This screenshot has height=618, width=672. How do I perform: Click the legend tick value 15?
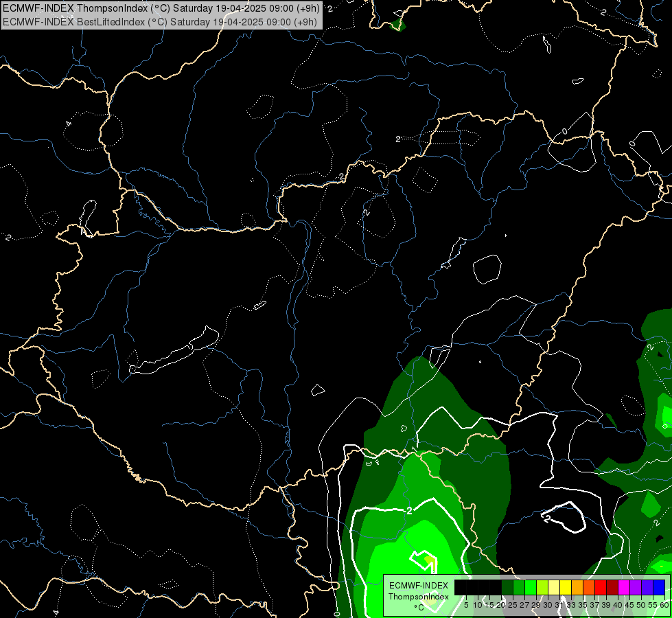[x=489, y=605]
